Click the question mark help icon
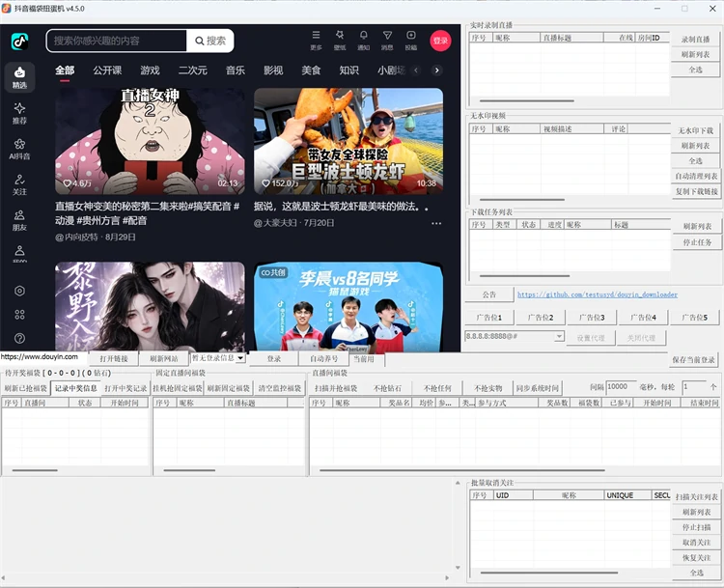 (19, 338)
